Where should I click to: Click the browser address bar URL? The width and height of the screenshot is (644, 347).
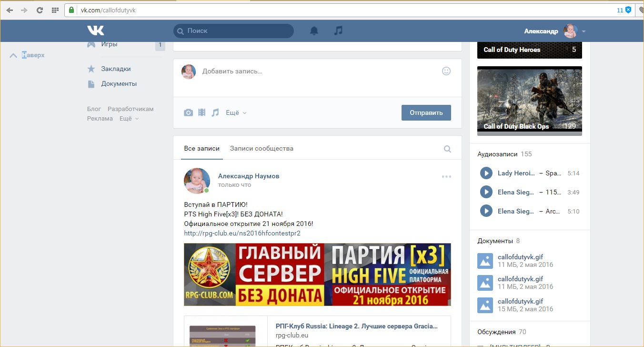(x=108, y=10)
